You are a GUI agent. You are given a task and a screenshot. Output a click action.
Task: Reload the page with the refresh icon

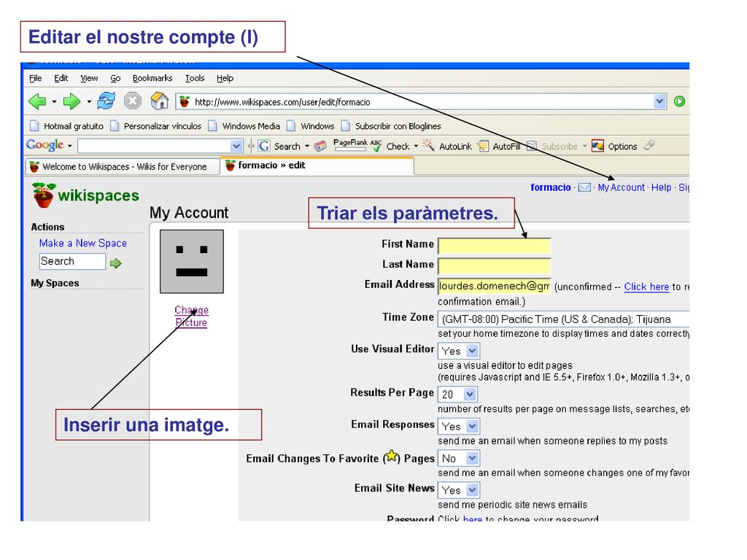click(107, 101)
